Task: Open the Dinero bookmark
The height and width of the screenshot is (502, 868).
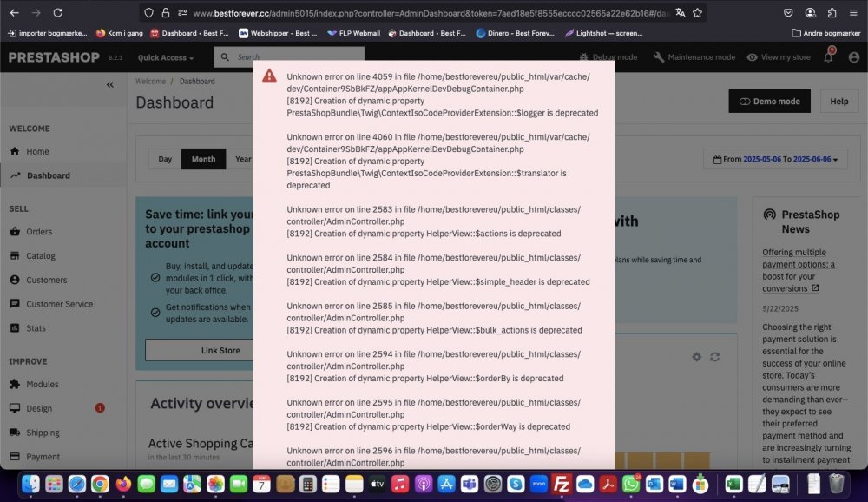Action: point(515,33)
